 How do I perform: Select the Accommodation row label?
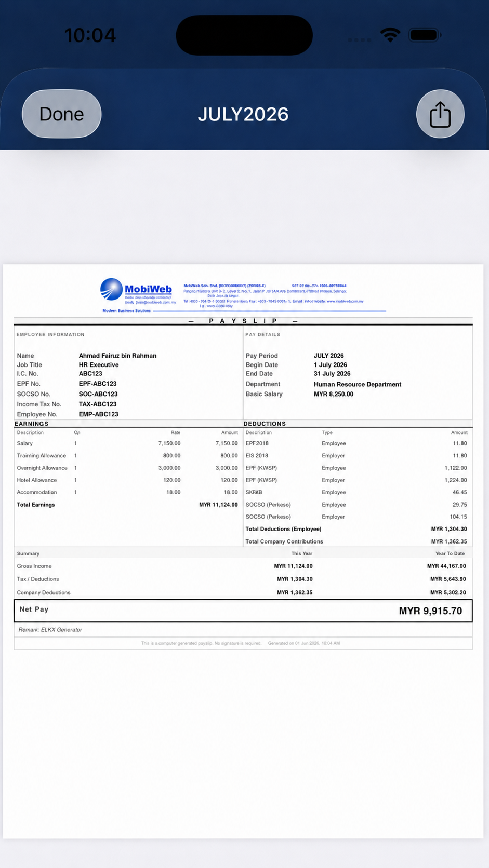pyautogui.click(x=37, y=492)
